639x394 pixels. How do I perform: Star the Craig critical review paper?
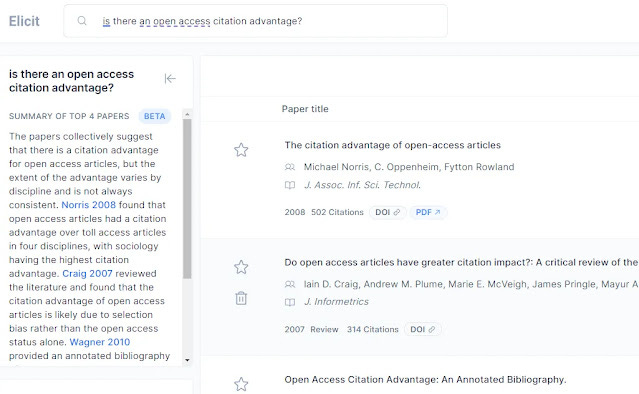click(241, 267)
